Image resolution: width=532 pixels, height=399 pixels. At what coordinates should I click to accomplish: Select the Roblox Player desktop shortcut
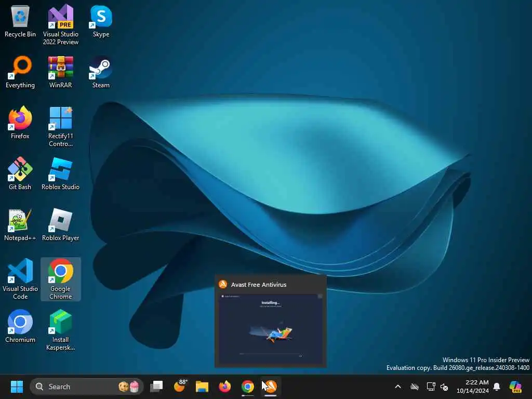(x=61, y=224)
